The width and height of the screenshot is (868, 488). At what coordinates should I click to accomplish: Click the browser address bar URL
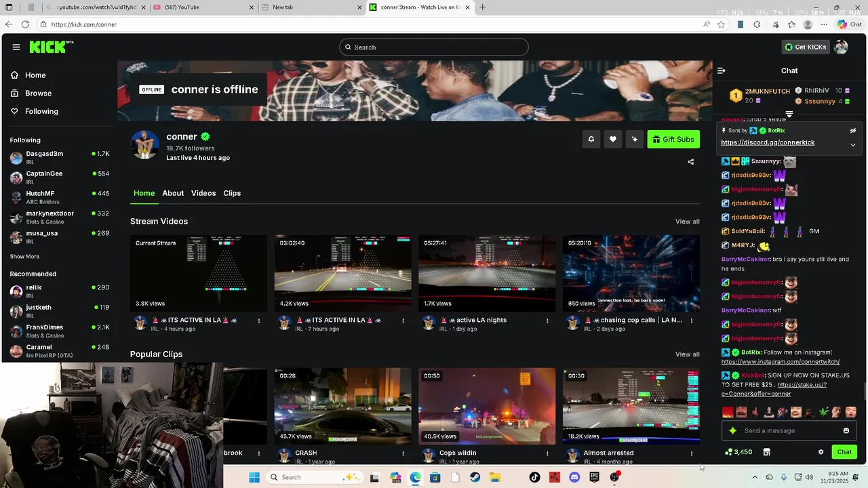click(x=83, y=24)
